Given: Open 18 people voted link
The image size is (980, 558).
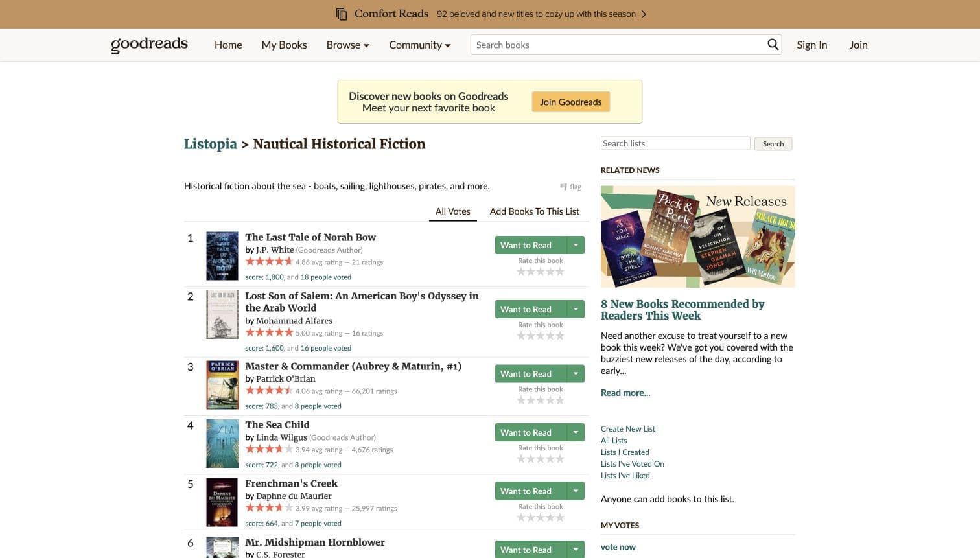Looking at the screenshot, I should point(326,277).
